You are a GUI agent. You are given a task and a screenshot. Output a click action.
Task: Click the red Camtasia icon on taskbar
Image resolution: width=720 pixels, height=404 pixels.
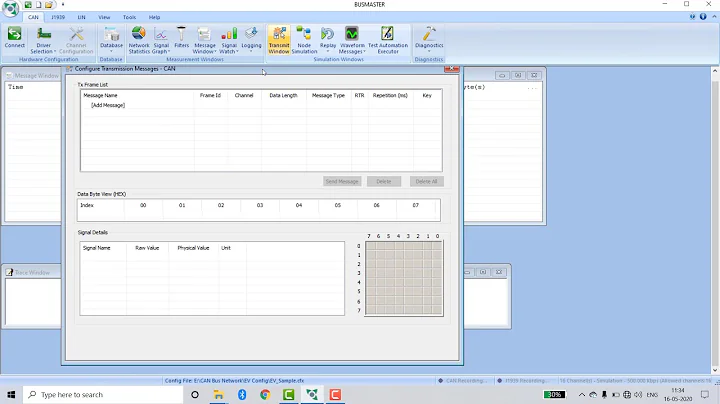(335, 395)
